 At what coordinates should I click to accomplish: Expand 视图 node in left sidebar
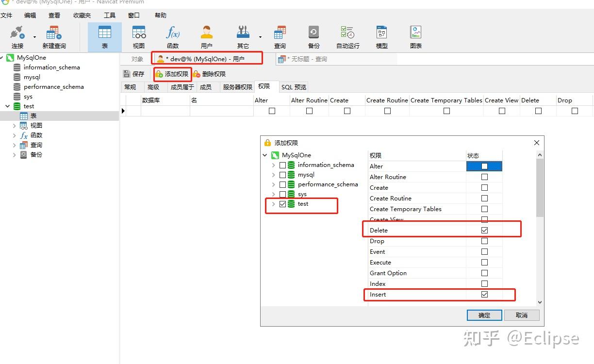click(x=15, y=126)
